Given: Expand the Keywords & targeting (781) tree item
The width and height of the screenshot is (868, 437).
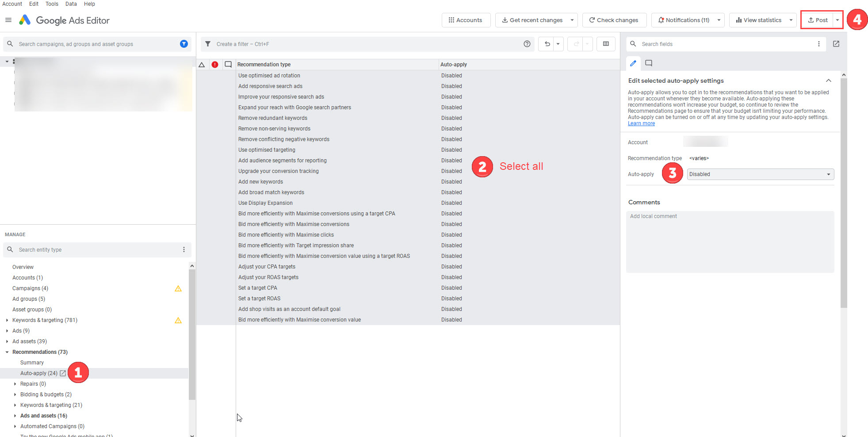Looking at the screenshot, I should point(7,320).
